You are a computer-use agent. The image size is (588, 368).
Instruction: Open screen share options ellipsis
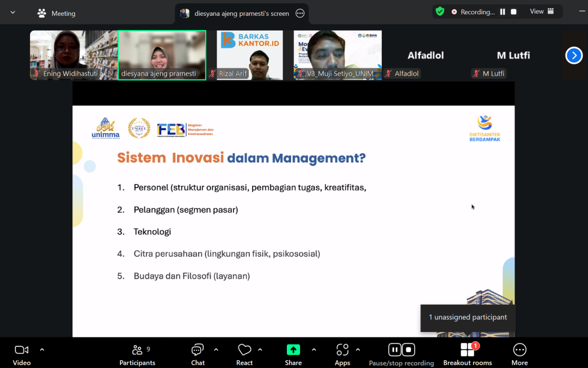300,14
